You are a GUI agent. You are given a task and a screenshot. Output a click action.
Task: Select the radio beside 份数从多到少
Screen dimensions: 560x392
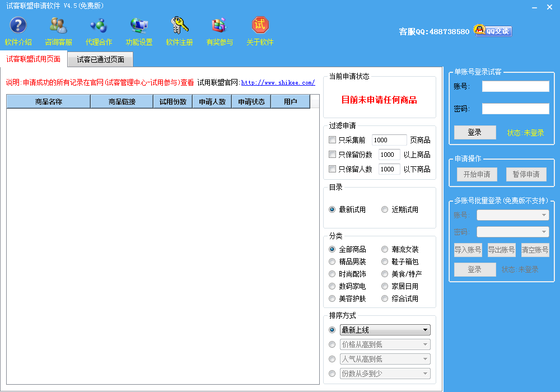pos(332,374)
